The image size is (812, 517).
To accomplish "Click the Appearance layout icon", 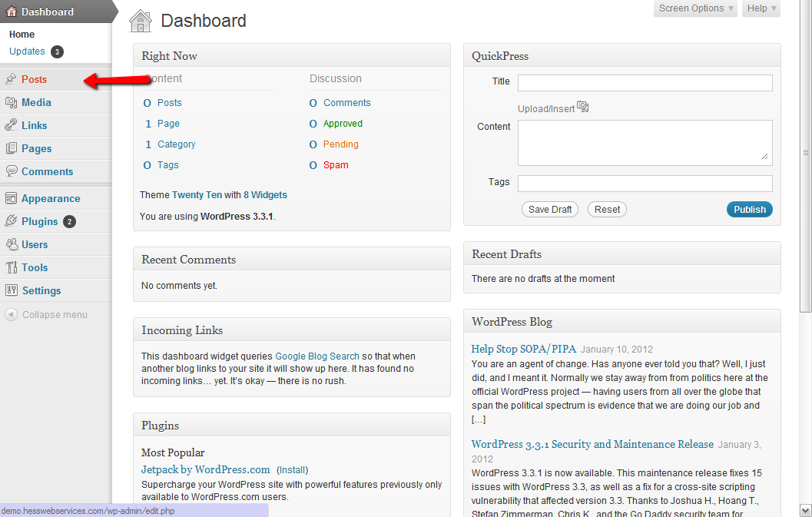I will point(11,198).
